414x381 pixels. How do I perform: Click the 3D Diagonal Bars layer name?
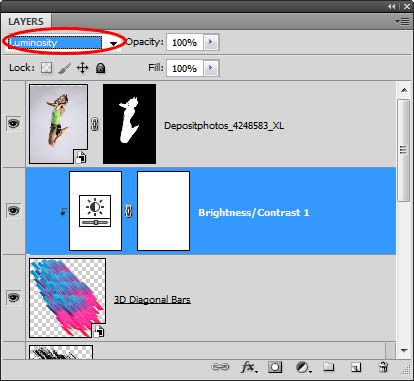click(152, 299)
